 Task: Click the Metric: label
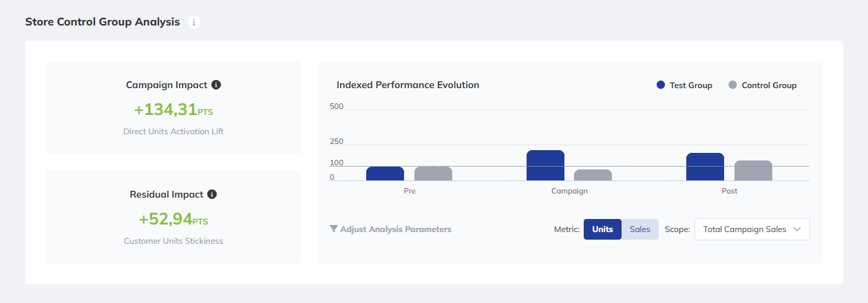tap(567, 229)
